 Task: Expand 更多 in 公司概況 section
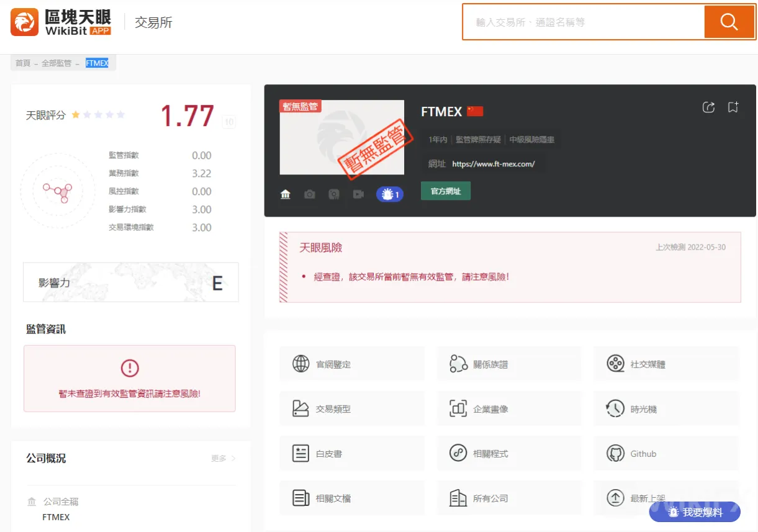[x=223, y=458]
